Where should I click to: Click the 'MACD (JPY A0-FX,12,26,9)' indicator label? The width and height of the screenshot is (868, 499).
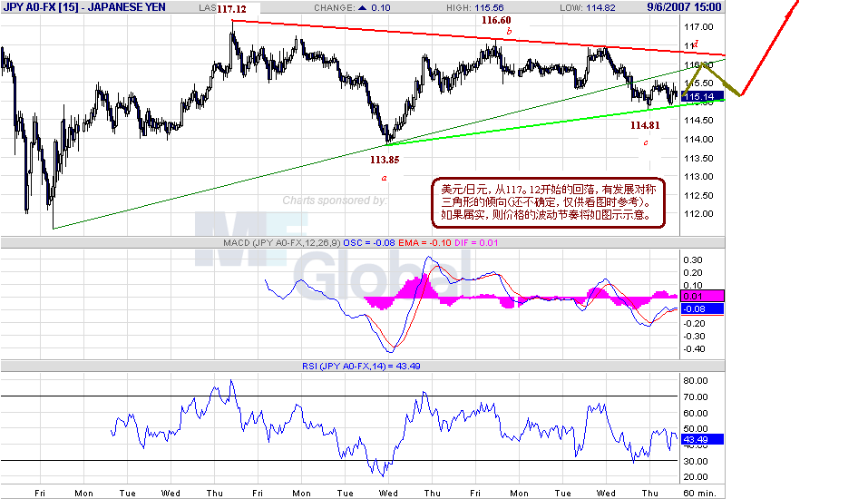pos(282,242)
